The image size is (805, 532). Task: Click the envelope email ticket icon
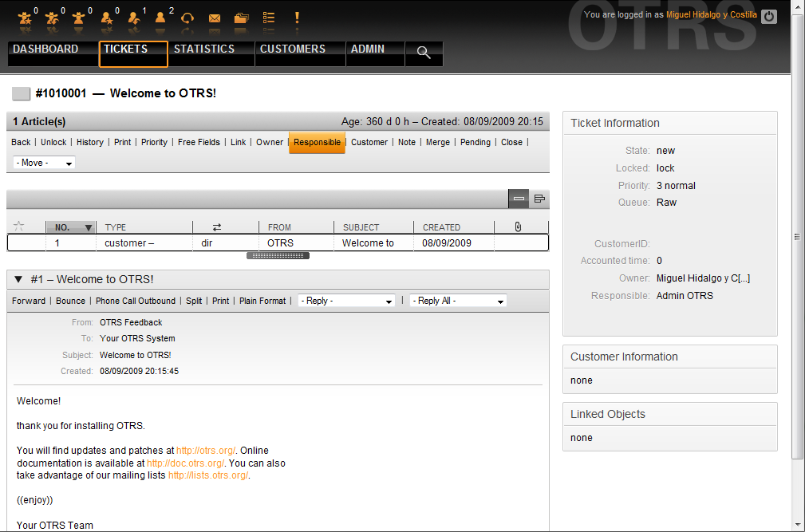215,18
